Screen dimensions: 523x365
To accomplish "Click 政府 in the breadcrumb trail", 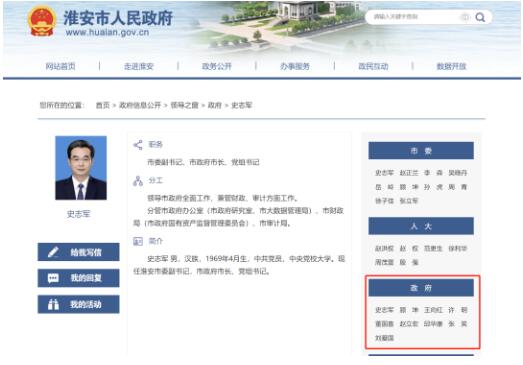I will click(x=214, y=105).
